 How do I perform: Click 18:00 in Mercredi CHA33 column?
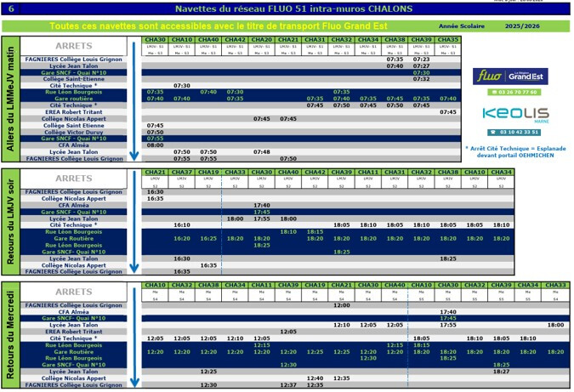555,325
